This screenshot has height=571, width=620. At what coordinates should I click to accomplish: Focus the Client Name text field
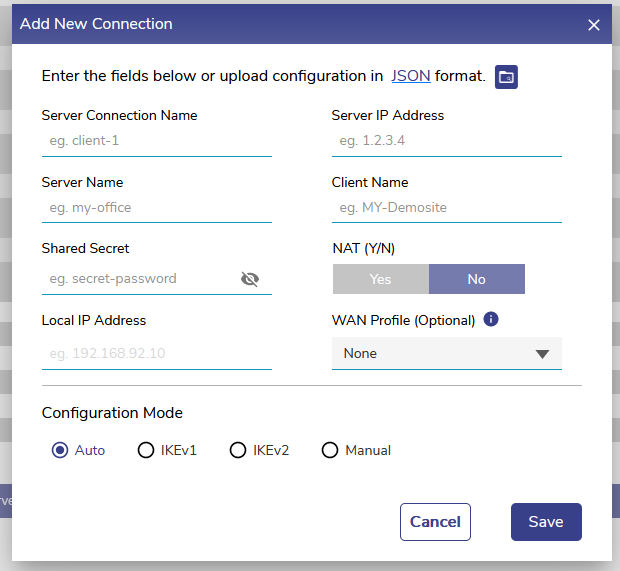tap(446, 208)
